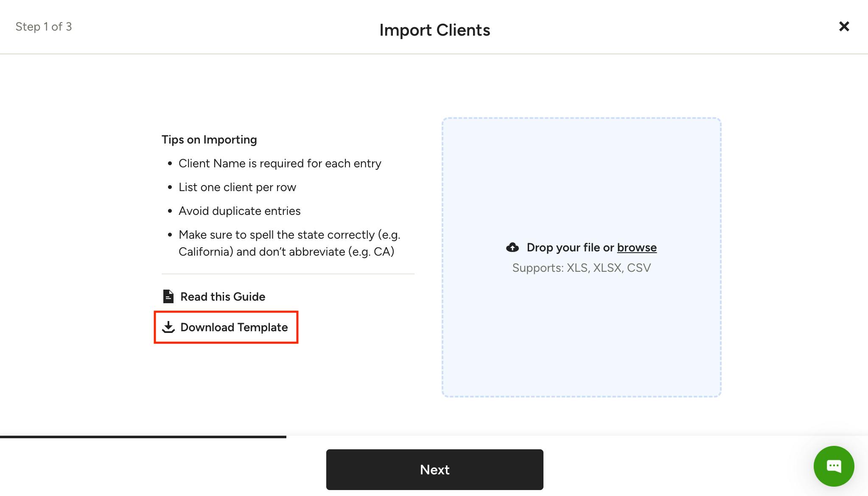
Task: Click the import progress bar
Action: [x=143, y=437]
